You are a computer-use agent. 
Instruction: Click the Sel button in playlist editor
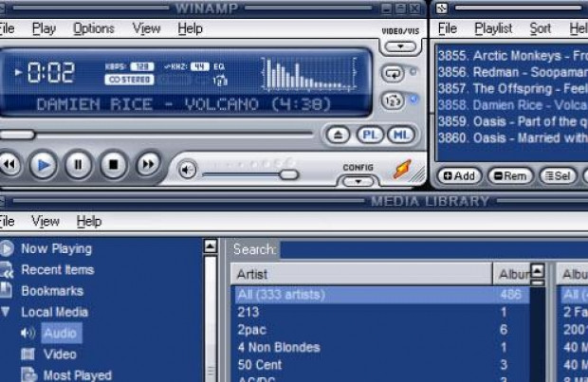tap(558, 175)
